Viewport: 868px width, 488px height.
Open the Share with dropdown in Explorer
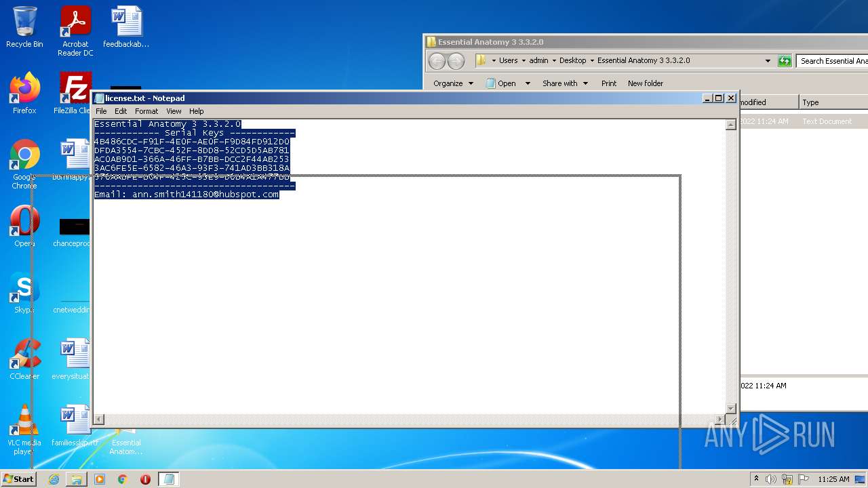click(x=565, y=83)
